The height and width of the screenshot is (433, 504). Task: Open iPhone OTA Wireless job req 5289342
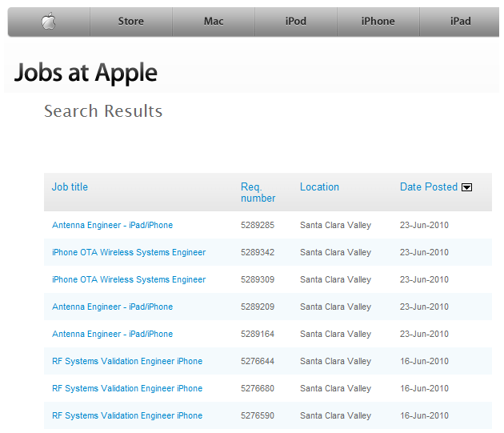(129, 252)
